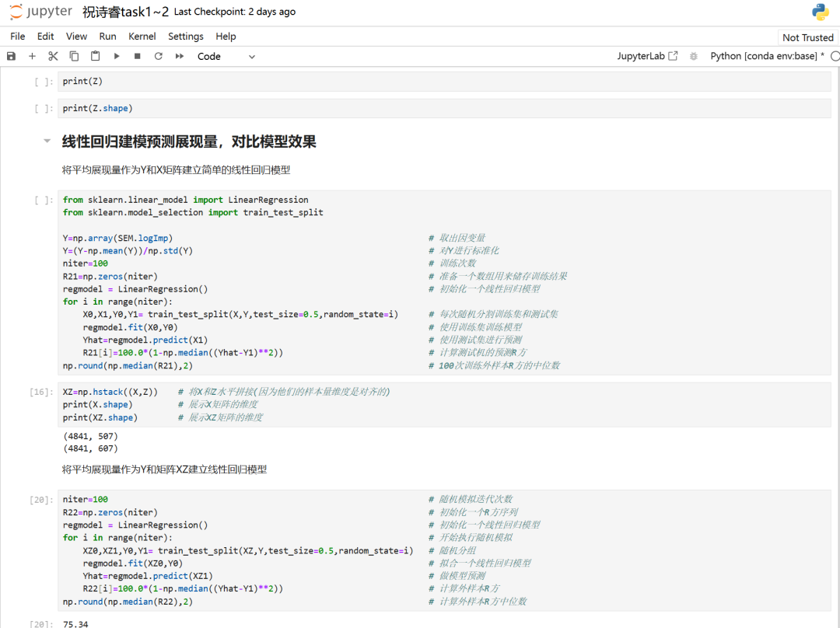Screen dimensions: 840x628
Task: Cut the selected cell with the scissors icon
Action: (x=53, y=56)
